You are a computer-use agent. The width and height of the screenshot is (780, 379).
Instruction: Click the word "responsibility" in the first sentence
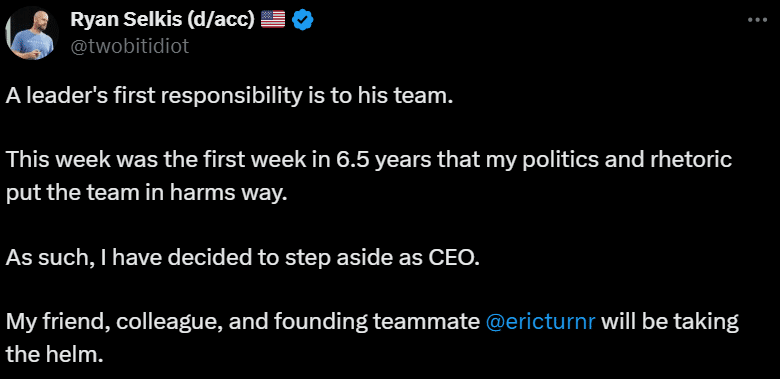234,96
